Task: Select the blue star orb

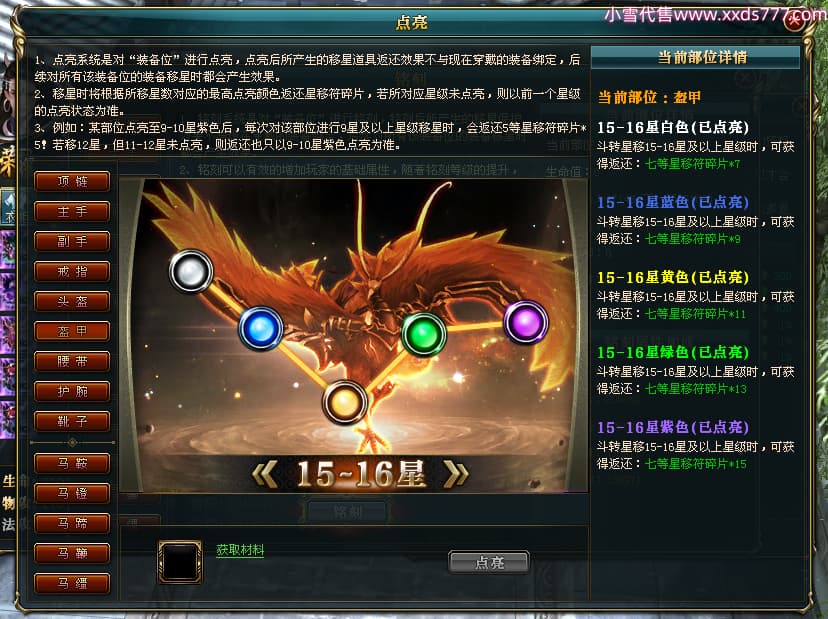Action: 261,329
